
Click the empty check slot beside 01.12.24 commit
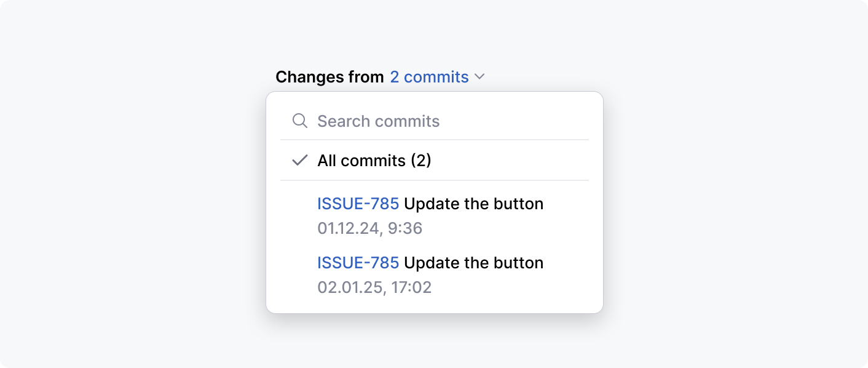pyautogui.click(x=299, y=215)
